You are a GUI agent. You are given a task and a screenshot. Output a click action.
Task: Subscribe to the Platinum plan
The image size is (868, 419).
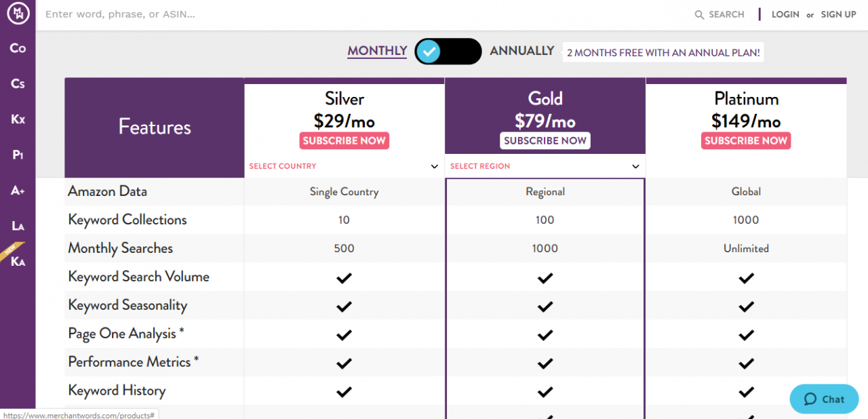[746, 140]
